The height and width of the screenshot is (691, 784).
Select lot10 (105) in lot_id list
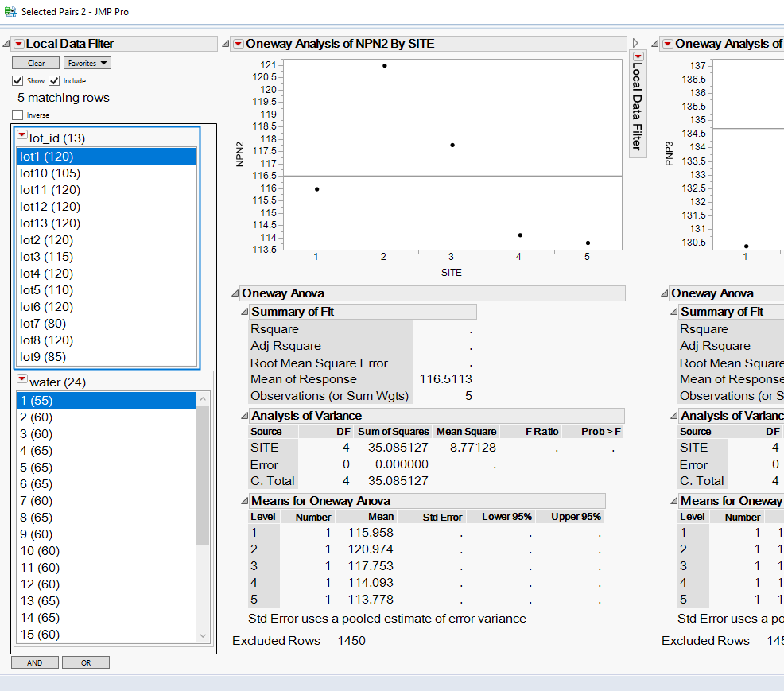[x=50, y=173]
